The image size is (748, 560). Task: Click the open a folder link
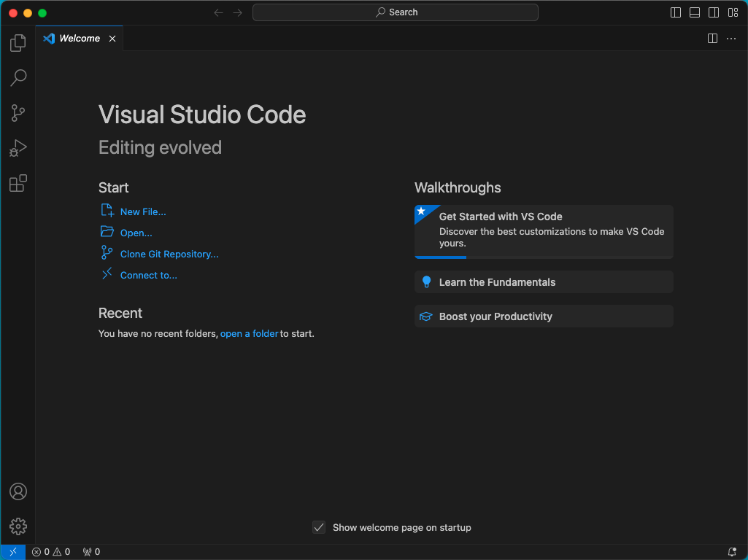point(249,334)
